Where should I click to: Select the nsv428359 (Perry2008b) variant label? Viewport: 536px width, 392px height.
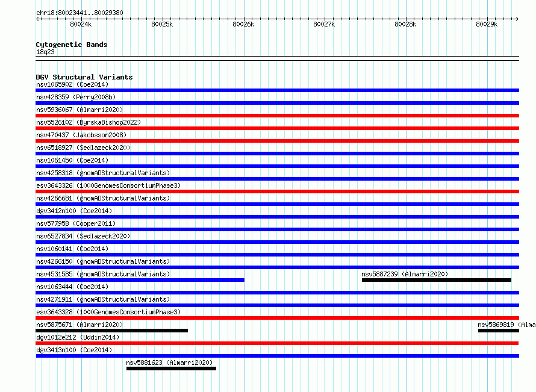click(76, 97)
